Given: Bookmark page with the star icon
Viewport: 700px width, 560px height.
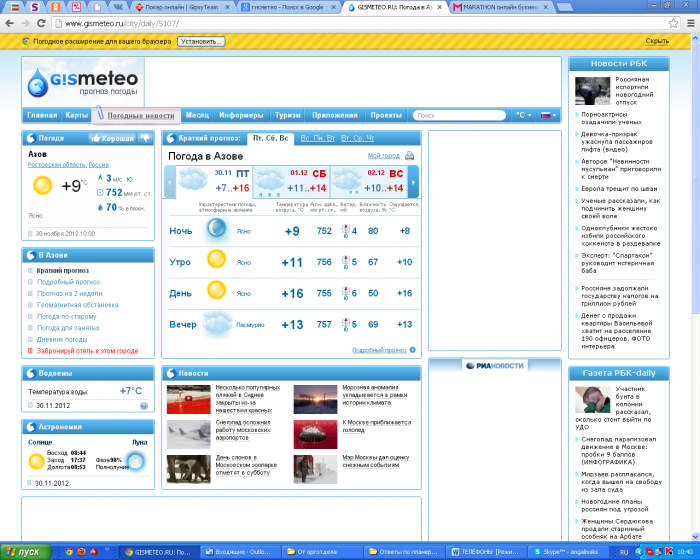Looking at the screenshot, I should click(673, 23).
